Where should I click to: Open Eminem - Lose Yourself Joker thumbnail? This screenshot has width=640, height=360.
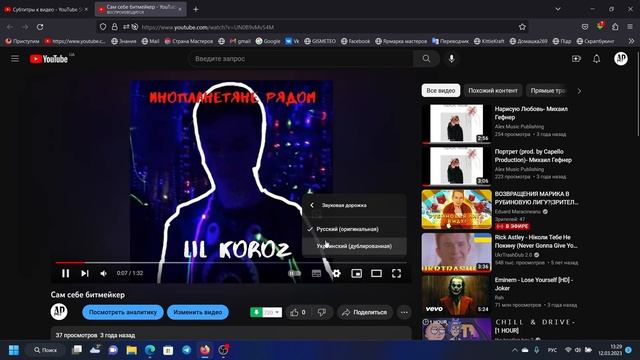click(x=457, y=295)
